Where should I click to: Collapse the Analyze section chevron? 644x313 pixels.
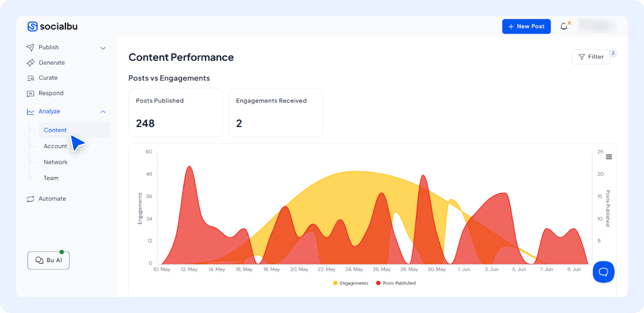point(103,111)
